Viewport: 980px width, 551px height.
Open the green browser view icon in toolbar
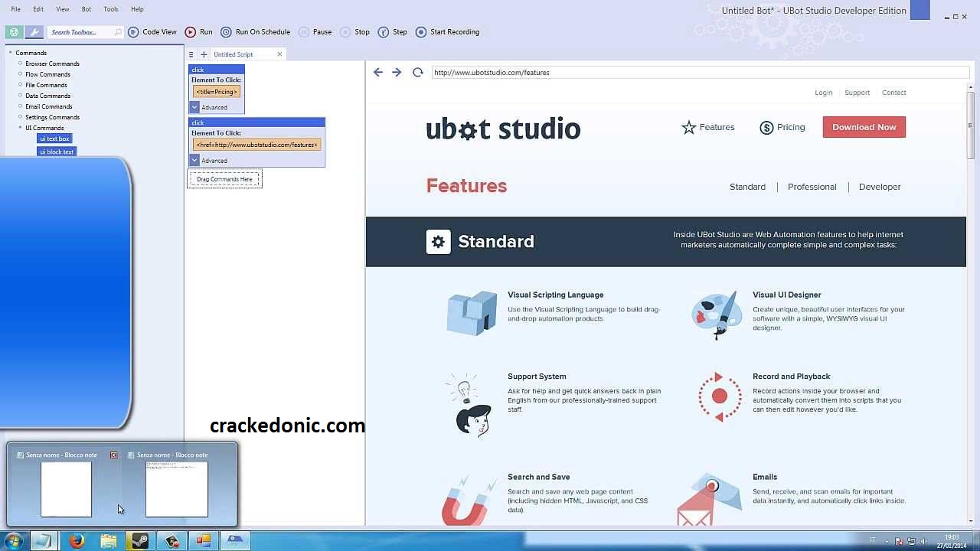(x=14, y=32)
